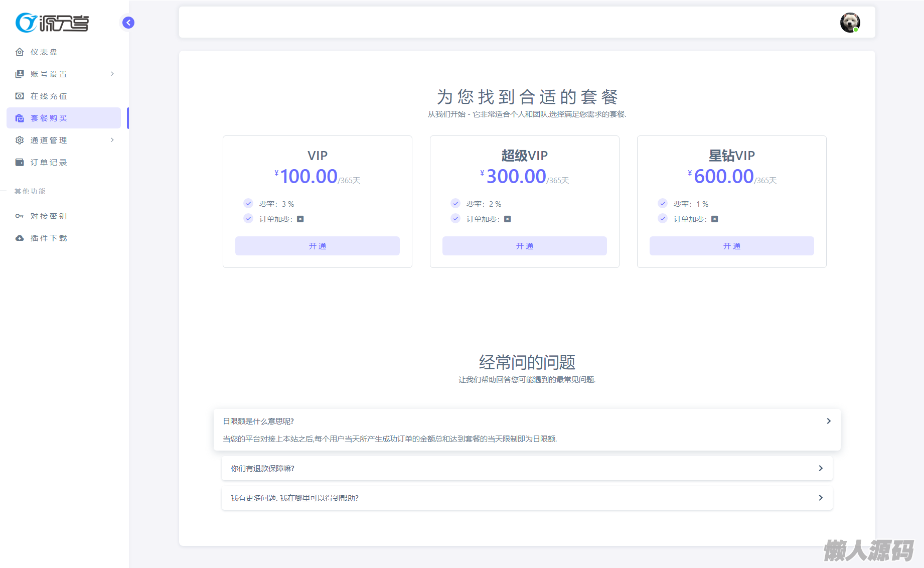
Task: Expand the 账号设置 submenu
Action: tap(64, 74)
